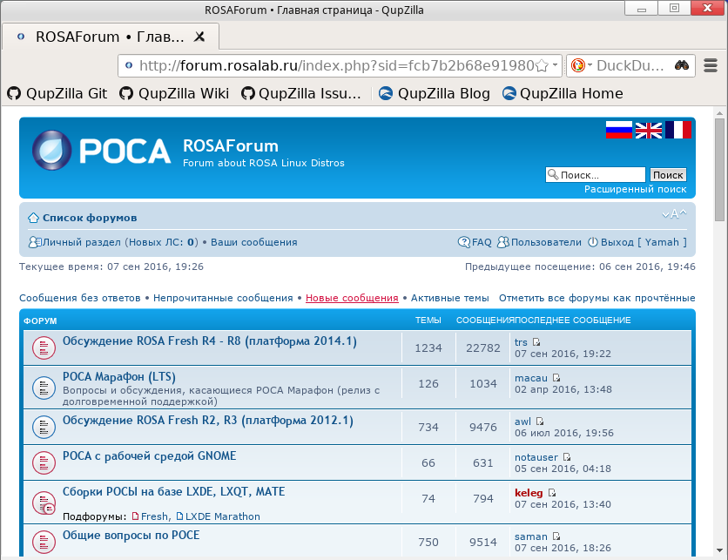Focus the DuckDuckGo web search box
Screen dimensions: 728x560
pos(630,65)
